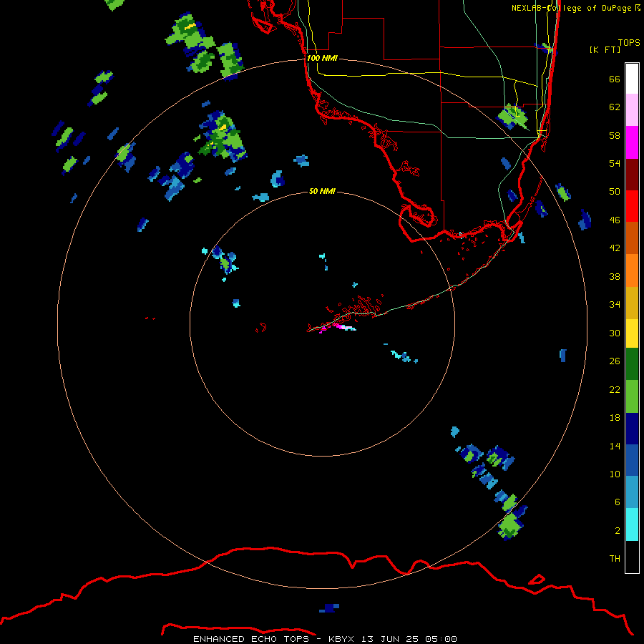This screenshot has width=644, height=644.
Task: Click the legend value 38
Action: coord(615,276)
